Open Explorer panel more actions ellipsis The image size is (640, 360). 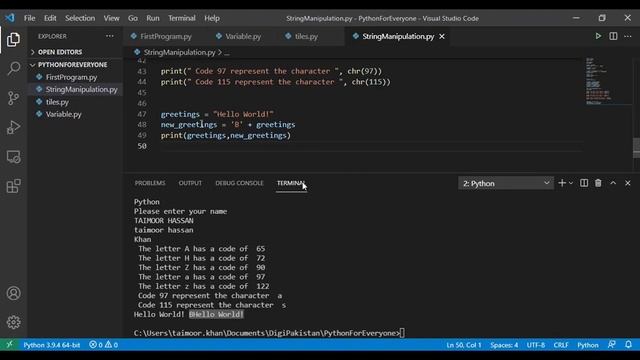pos(110,36)
